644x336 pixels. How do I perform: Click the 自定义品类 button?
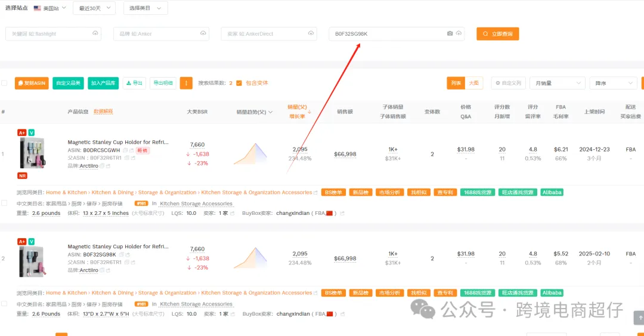68,83
